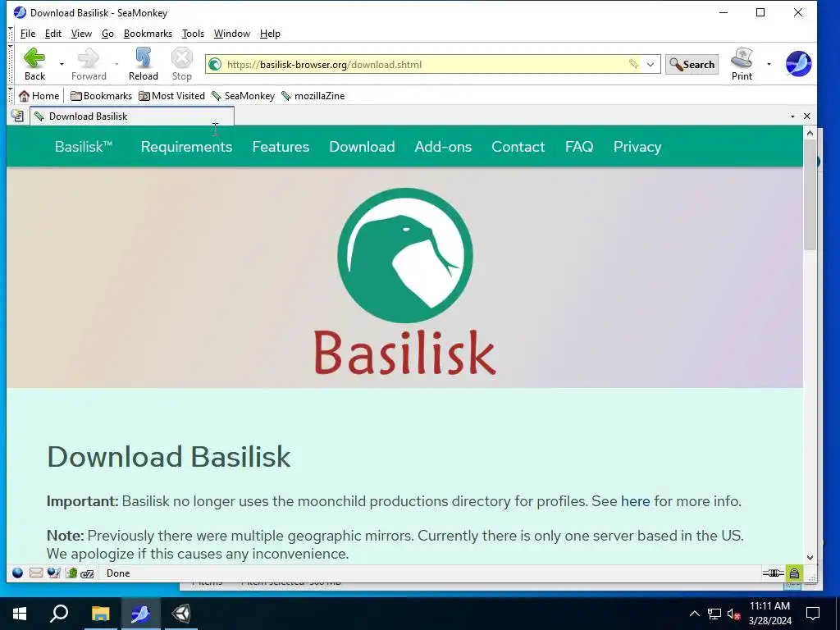Image resolution: width=840 pixels, height=630 pixels.
Task: Open the Windows notification center
Action: 813,614
